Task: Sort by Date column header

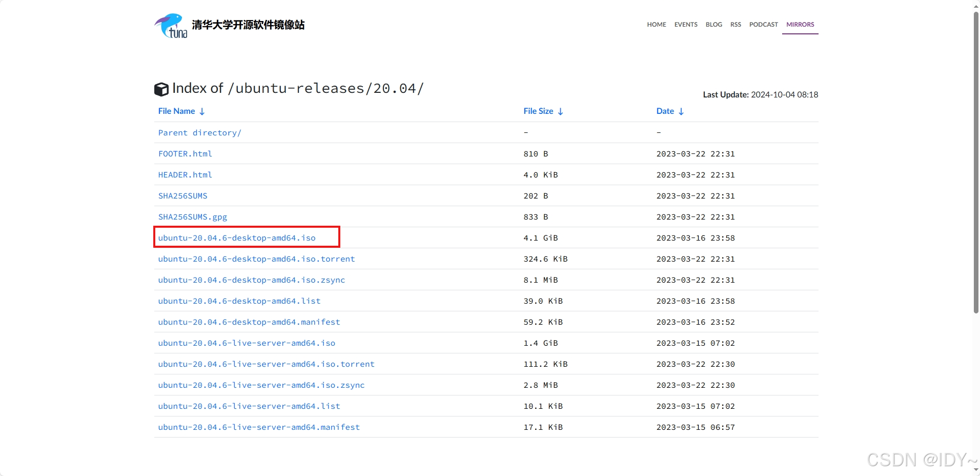Action: tap(665, 111)
